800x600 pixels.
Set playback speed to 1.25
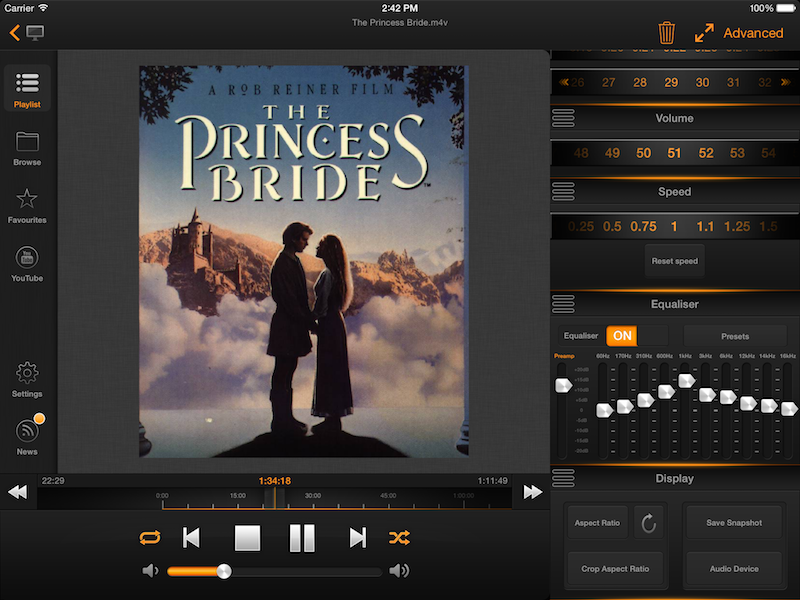737,227
